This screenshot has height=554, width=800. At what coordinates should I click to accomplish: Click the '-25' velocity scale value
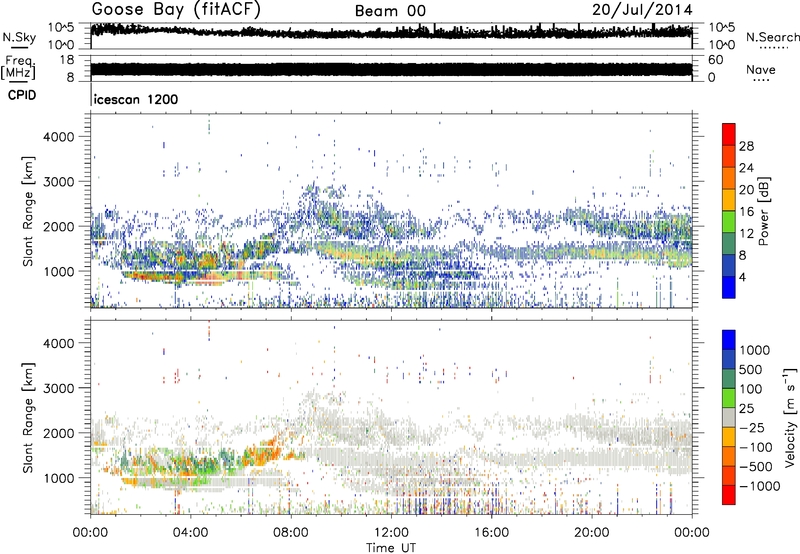tap(751, 428)
